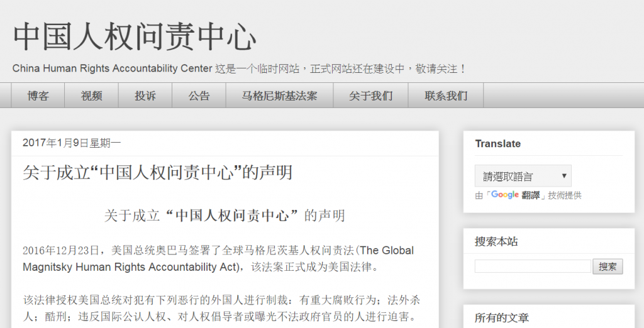The image size is (644, 328).
Task: Click into the site search text field
Action: click(532, 266)
